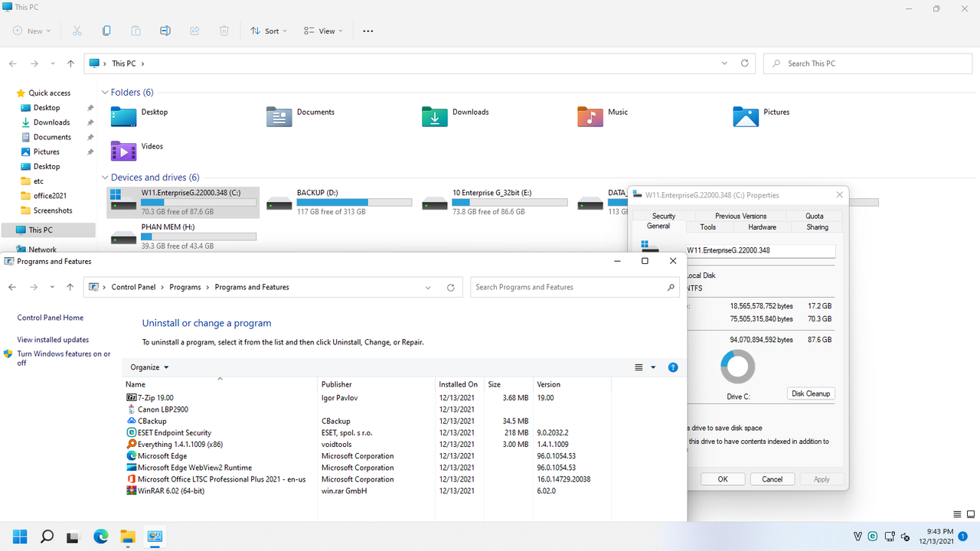The height and width of the screenshot is (551, 980).
Task: Switch to the Security tab in Properties
Action: click(x=664, y=216)
